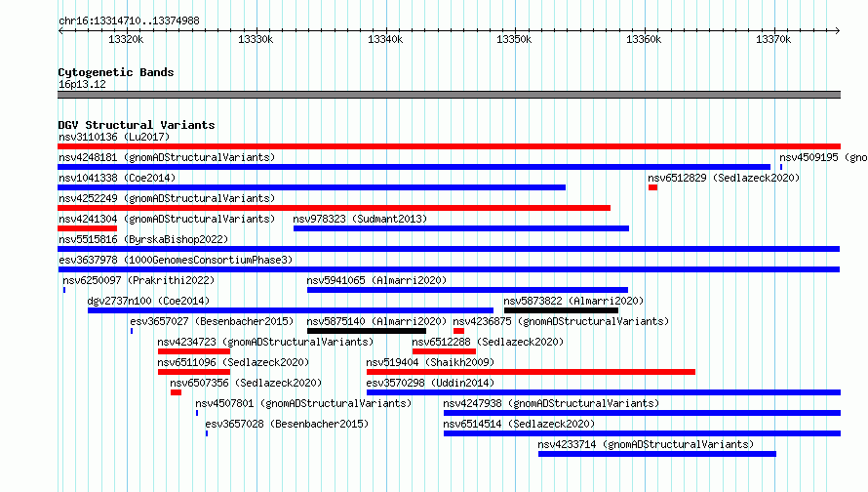
Task: Select the red nsv519404 variant bar
Action: click(x=531, y=372)
